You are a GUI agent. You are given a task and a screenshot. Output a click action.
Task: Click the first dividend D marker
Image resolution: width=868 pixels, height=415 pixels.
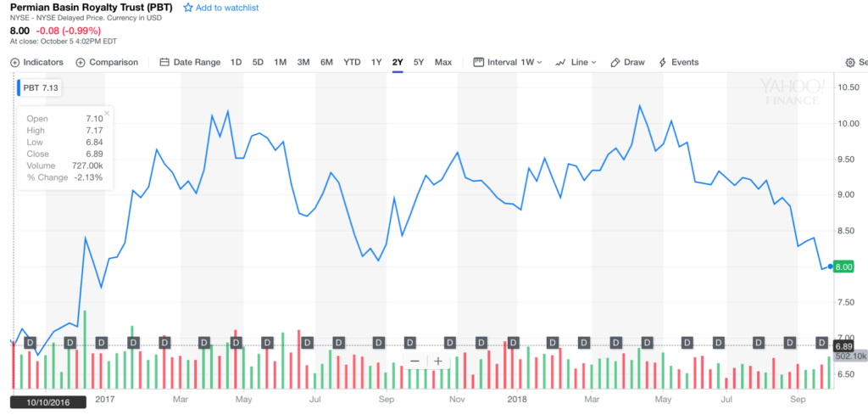[31, 342]
